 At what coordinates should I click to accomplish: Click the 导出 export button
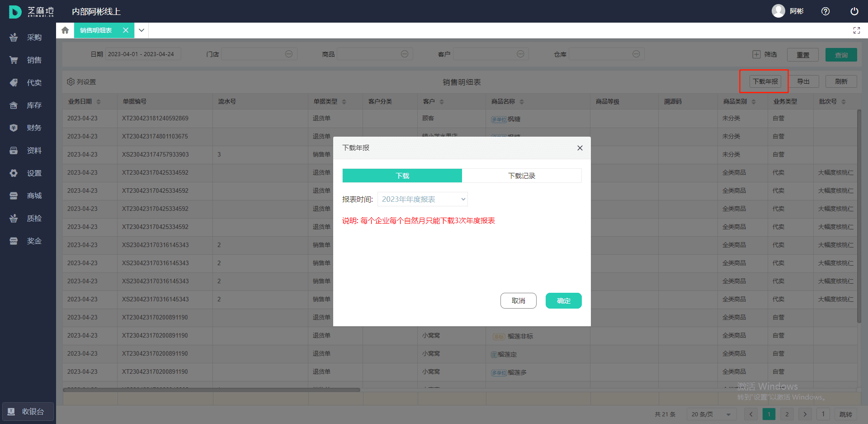tap(803, 81)
